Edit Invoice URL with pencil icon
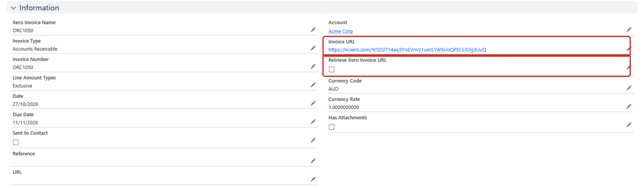644x188 pixels. 629,49
